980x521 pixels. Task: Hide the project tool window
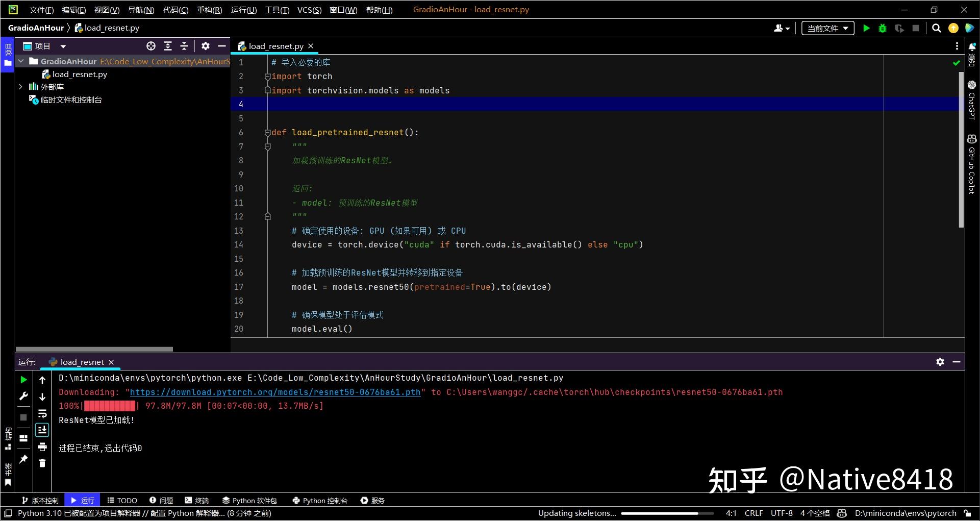click(222, 46)
